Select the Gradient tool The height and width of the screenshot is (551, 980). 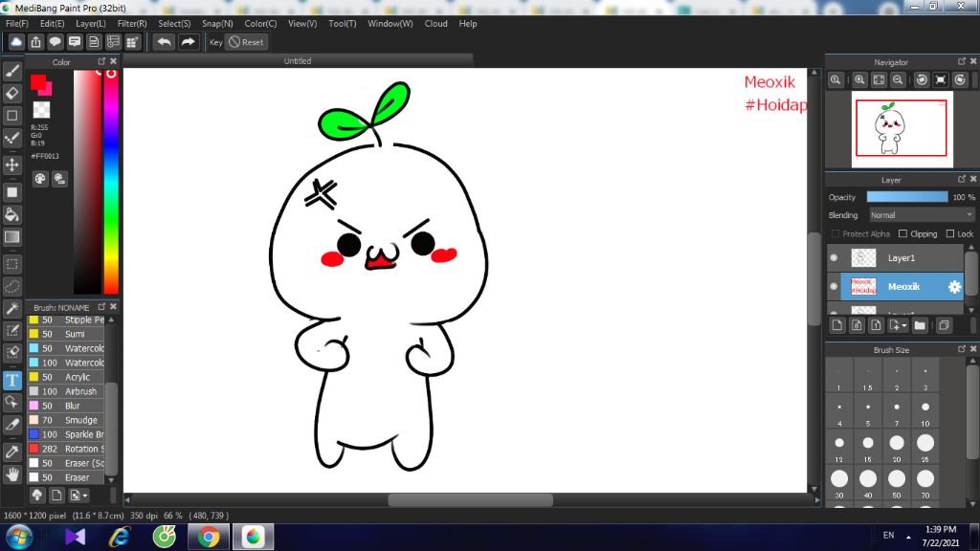click(x=11, y=237)
